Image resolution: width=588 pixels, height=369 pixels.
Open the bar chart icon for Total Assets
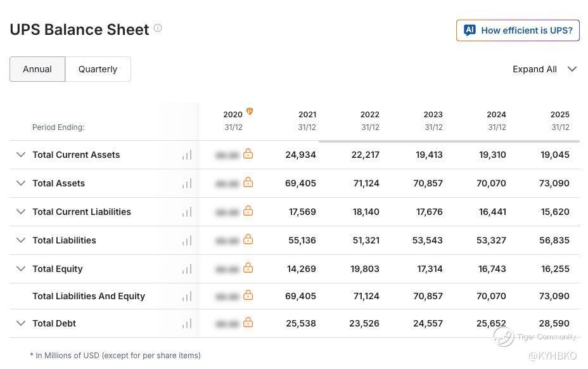[187, 183]
